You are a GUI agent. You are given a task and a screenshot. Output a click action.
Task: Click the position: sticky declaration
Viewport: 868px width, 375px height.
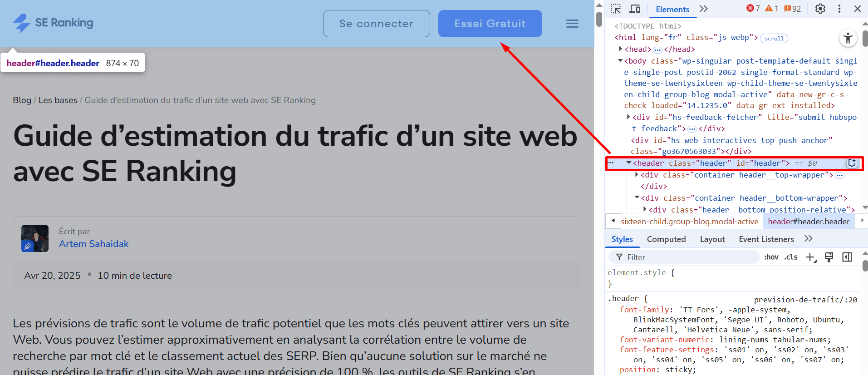[657, 370]
